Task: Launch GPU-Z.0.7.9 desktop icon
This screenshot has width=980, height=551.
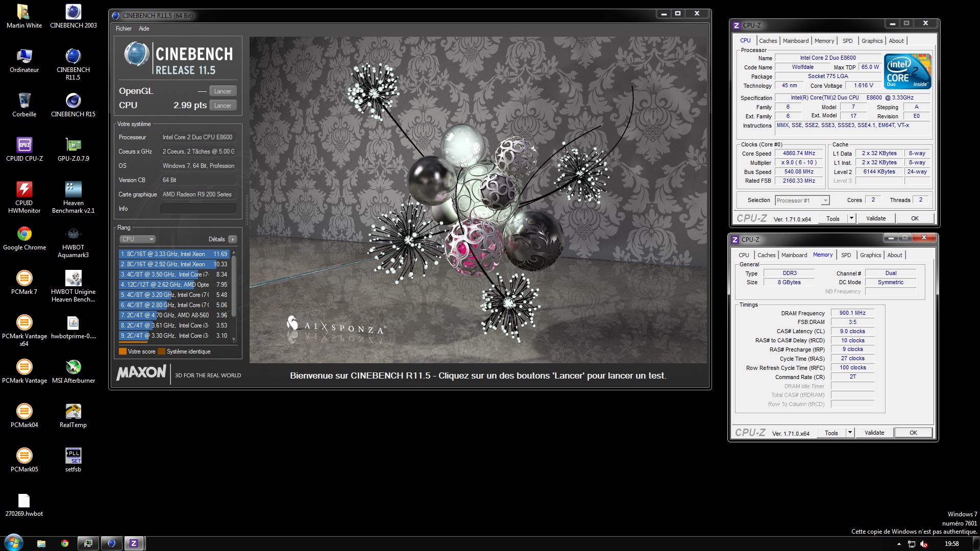Action: pyautogui.click(x=73, y=149)
